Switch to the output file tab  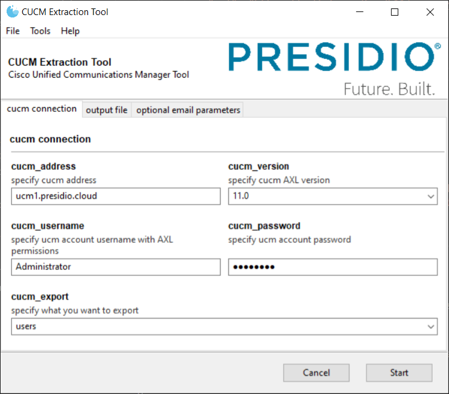[107, 110]
